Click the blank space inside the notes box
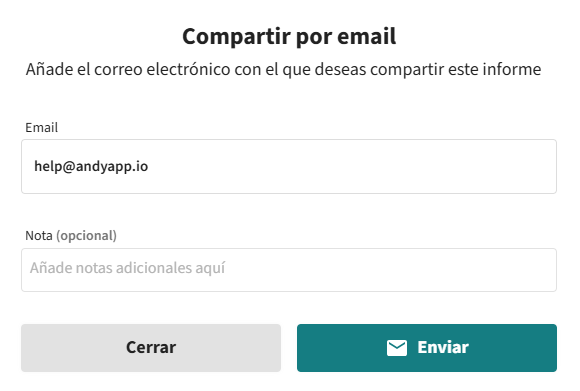 click(x=388, y=270)
